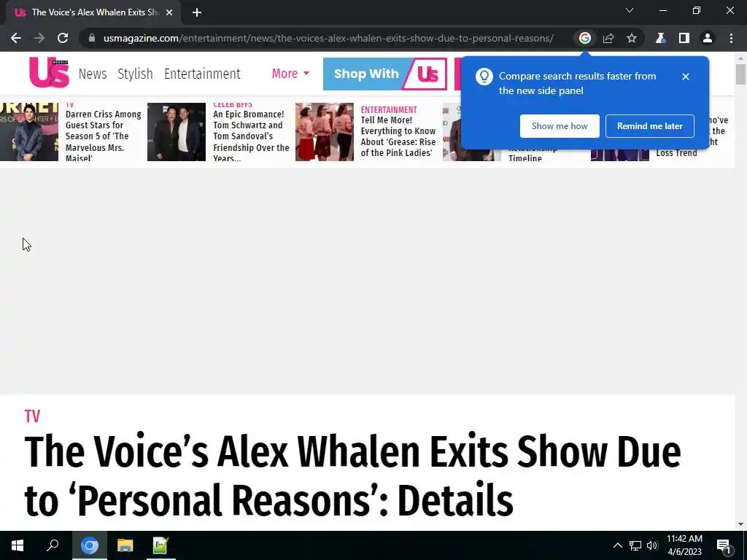This screenshot has width=747, height=560.
Task: Toggle the browser side panel icon
Action: [684, 38]
